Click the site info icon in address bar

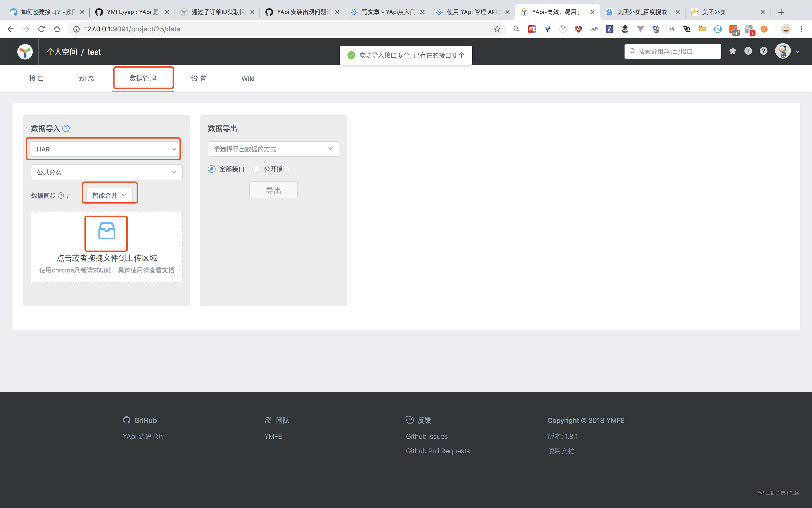pyautogui.click(x=77, y=29)
